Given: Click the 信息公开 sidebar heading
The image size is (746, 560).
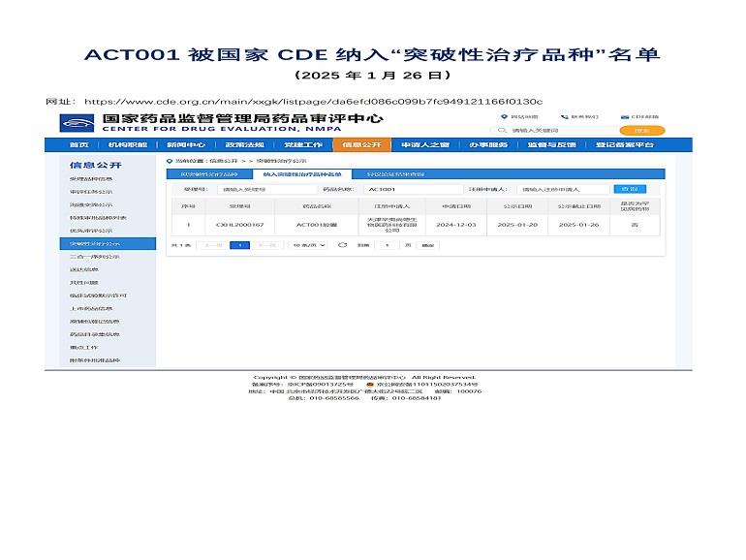Looking at the screenshot, I should click(96, 165).
